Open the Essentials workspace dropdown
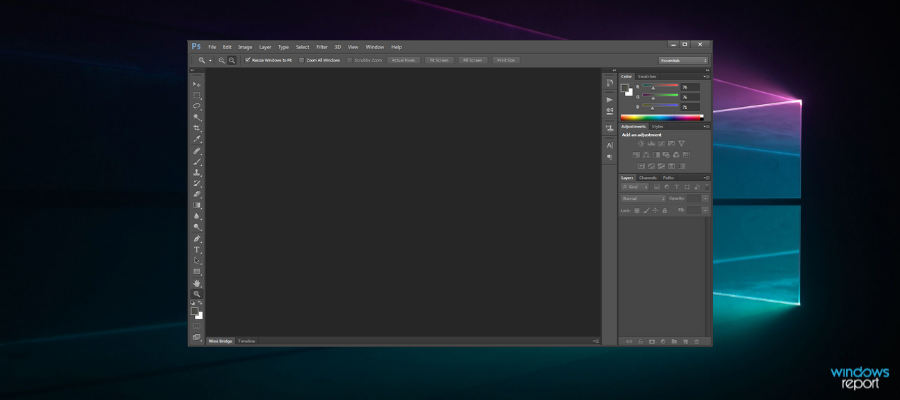The width and height of the screenshot is (900, 400). [684, 60]
